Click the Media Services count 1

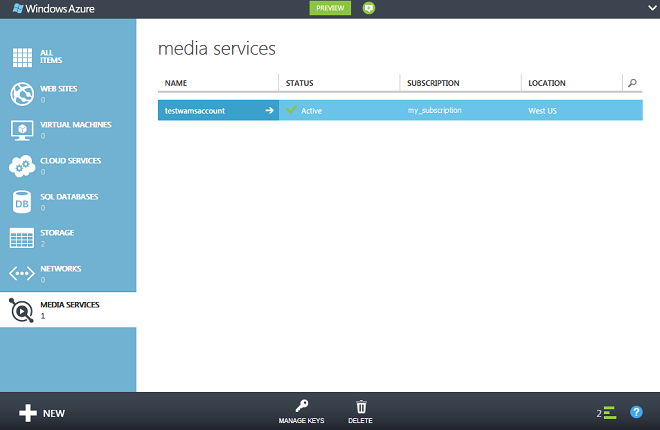[x=43, y=316]
